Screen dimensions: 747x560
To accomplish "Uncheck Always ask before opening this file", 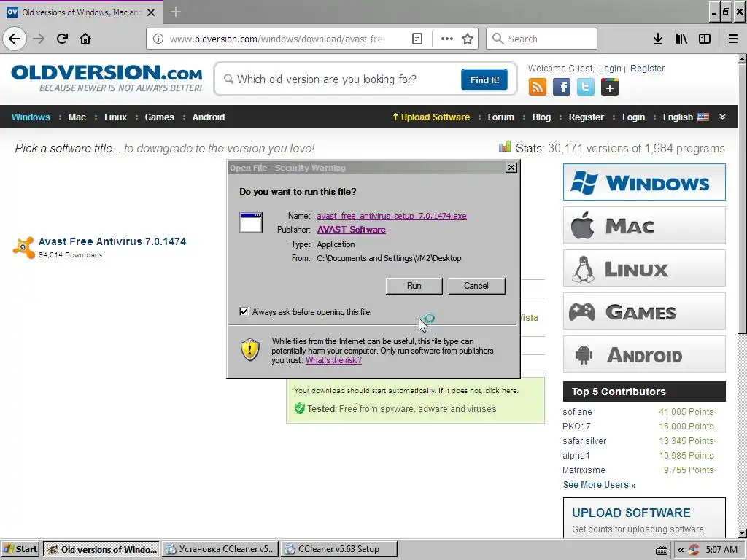I will [x=244, y=311].
